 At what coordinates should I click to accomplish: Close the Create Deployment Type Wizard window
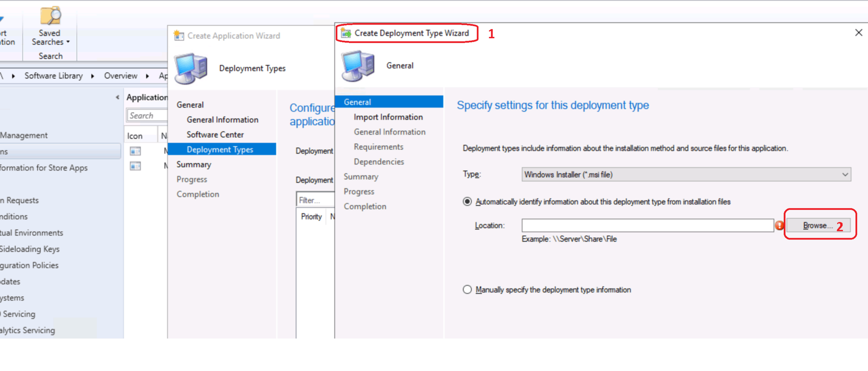pyautogui.click(x=858, y=33)
